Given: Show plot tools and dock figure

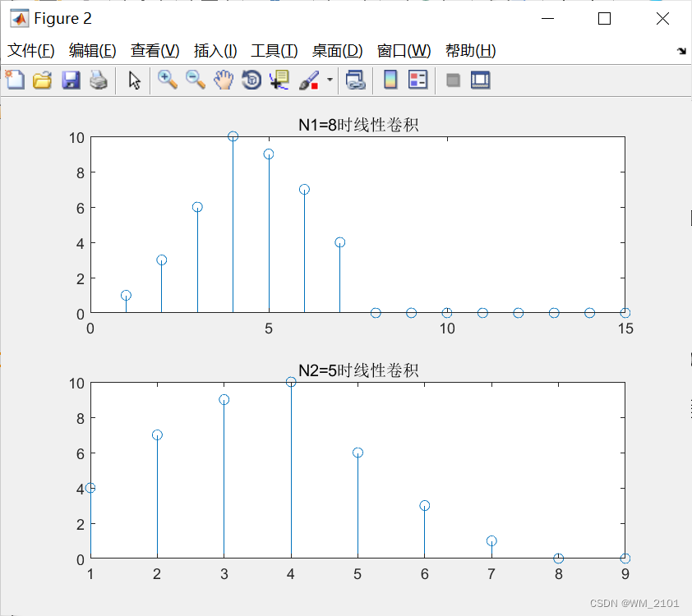Looking at the screenshot, I should click(479, 80).
